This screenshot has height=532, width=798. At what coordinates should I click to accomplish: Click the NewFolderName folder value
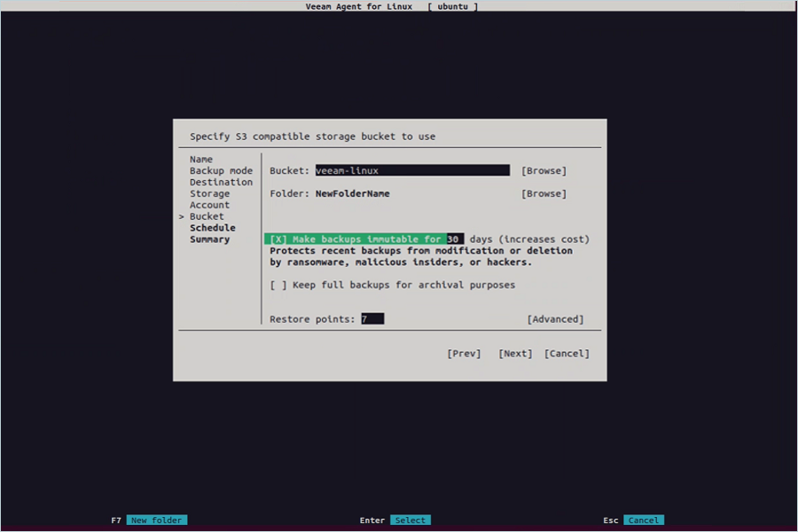(x=352, y=193)
